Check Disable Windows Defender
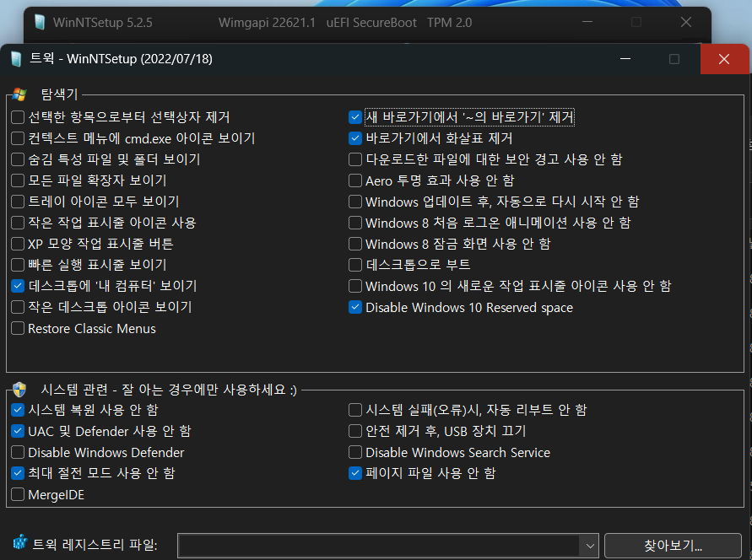The height and width of the screenshot is (560, 752). (18, 452)
